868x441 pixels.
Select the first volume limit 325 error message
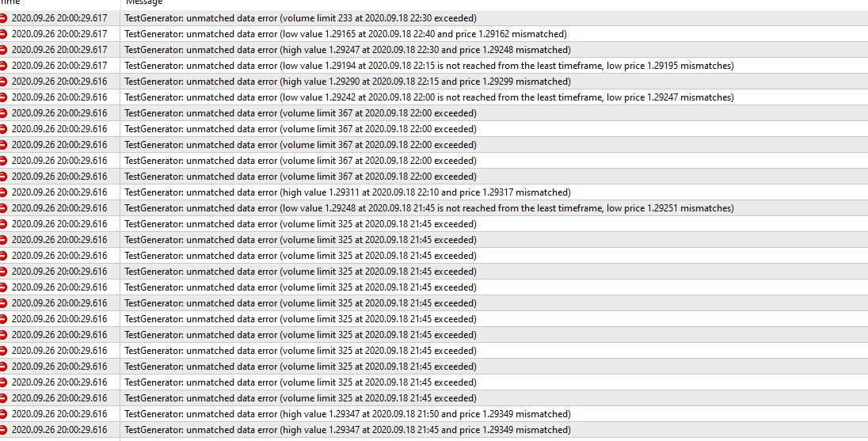[300, 224]
